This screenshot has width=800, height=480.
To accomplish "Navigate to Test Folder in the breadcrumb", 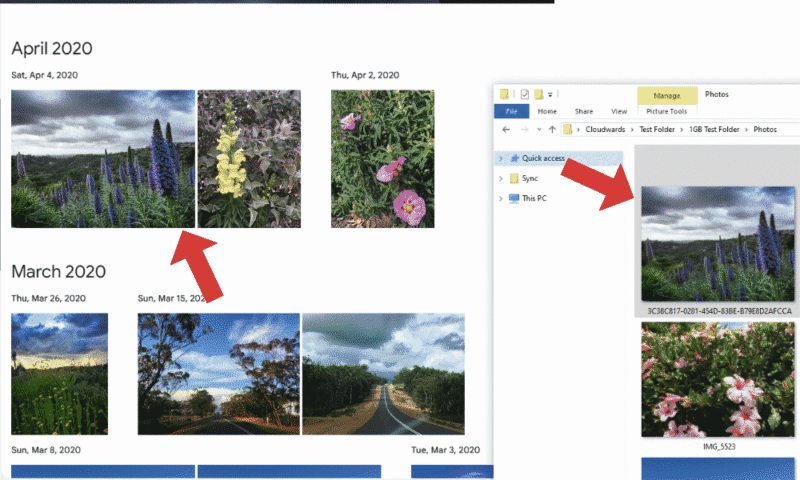I will tap(657, 130).
